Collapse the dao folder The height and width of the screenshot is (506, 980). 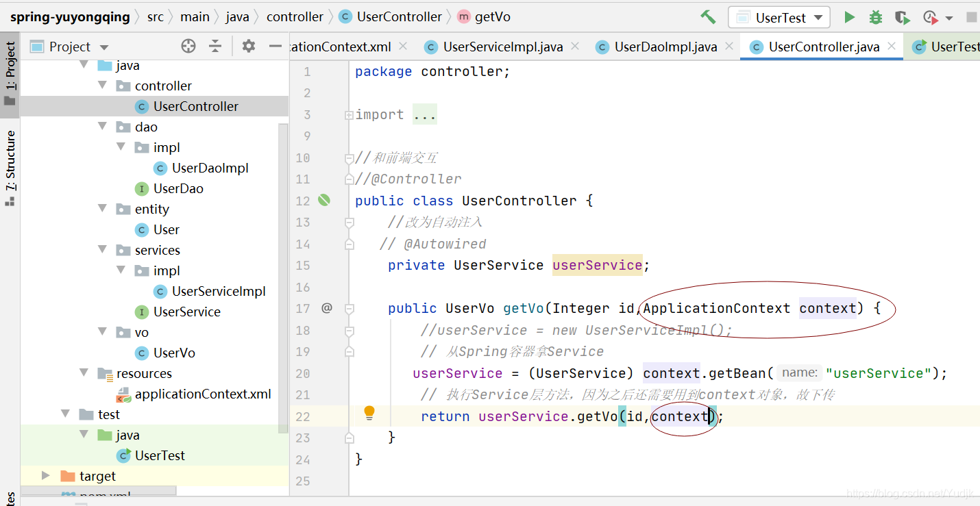[103, 126]
